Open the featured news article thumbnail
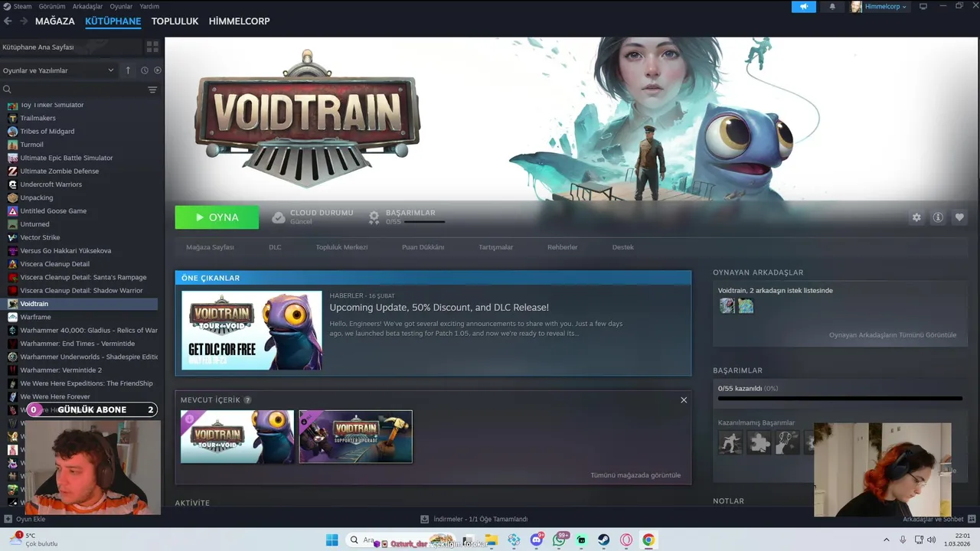The width and height of the screenshot is (980, 551). pos(252,331)
